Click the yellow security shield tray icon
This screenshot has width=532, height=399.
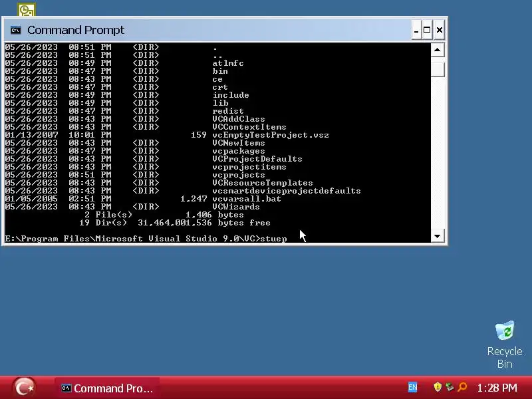pyautogui.click(x=438, y=387)
